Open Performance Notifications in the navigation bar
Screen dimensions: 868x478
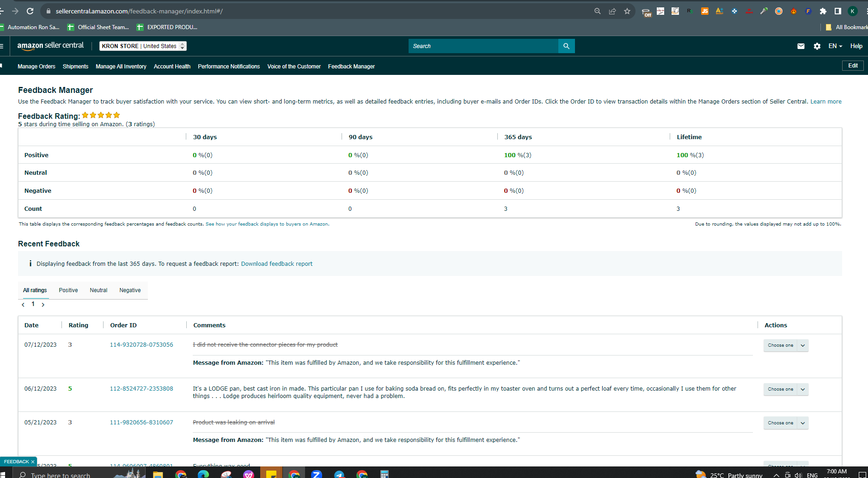click(229, 67)
